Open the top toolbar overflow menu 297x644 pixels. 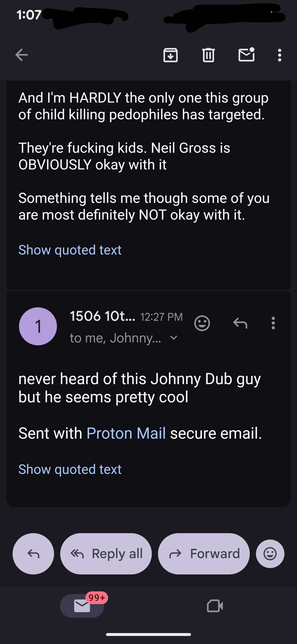(x=279, y=55)
